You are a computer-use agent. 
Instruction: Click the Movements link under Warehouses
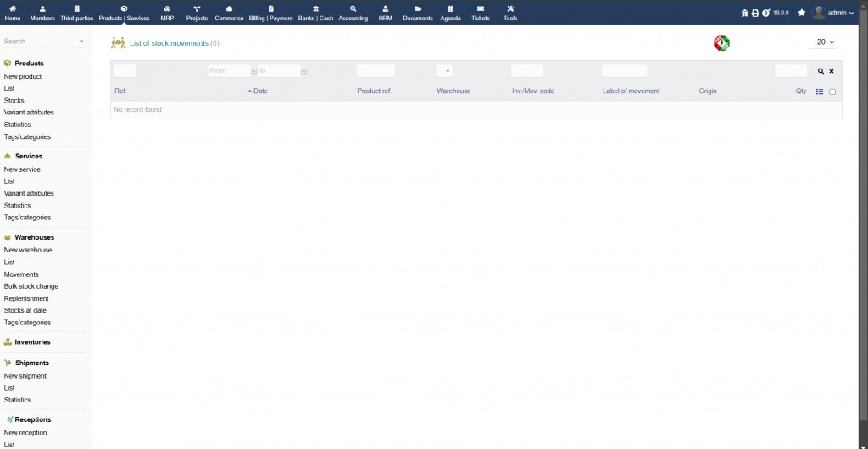tap(21, 274)
